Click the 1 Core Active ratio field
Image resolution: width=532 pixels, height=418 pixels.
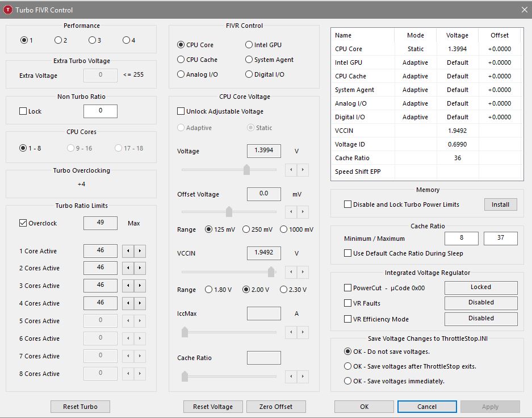100,250
